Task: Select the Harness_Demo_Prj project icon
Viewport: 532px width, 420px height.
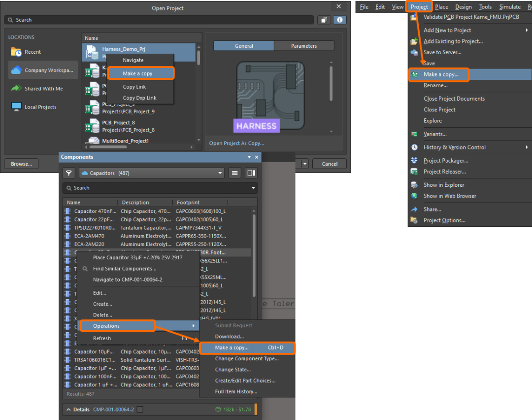Action: click(92, 53)
